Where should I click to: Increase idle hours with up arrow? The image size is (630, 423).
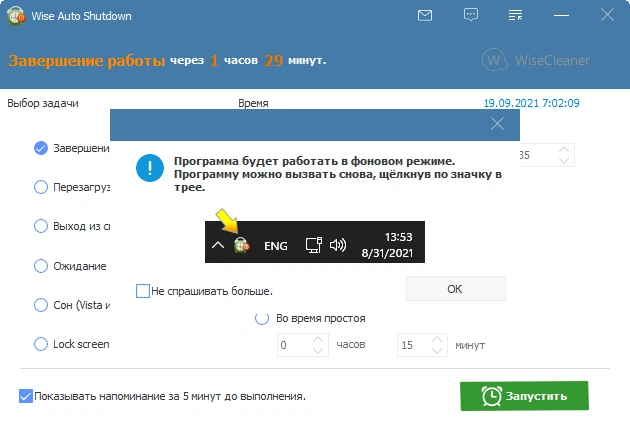[318, 339]
